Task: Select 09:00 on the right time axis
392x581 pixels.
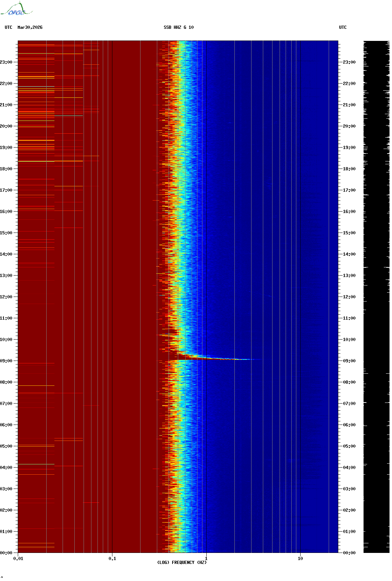Action: (x=349, y=361)
